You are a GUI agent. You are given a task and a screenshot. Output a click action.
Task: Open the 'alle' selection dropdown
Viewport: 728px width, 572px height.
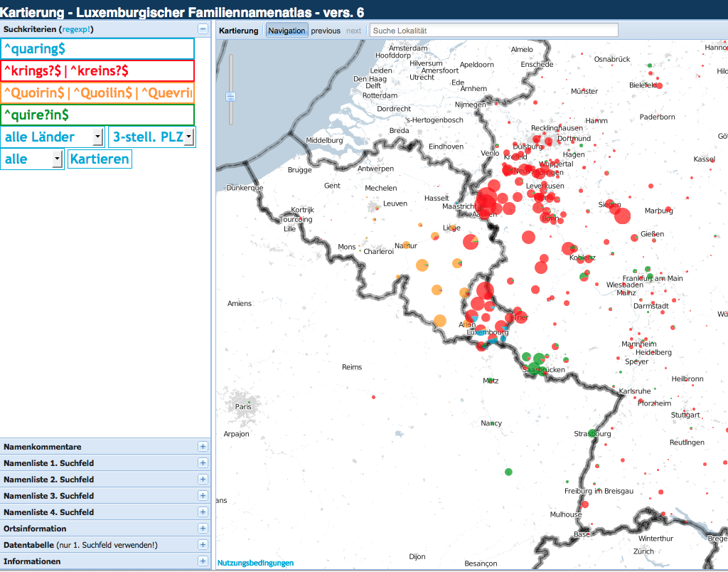(x=33, y=159)
